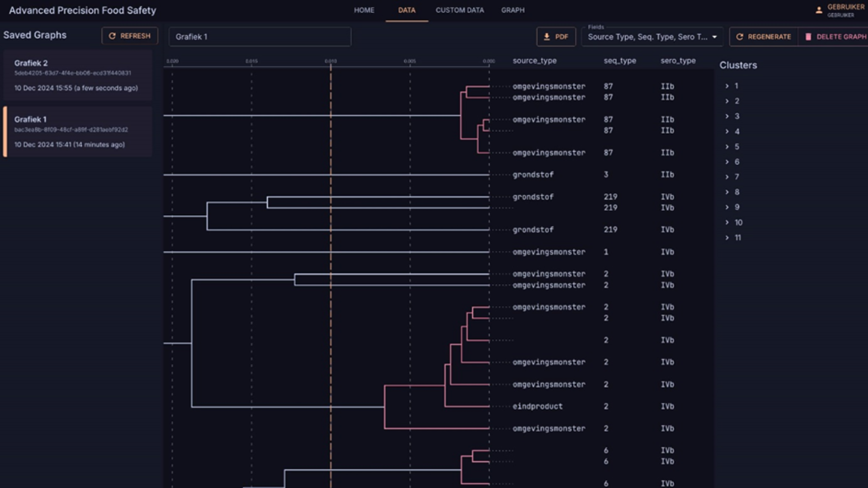
Task: Open saved graph Grafiek 2
Action: coord(77,75)
